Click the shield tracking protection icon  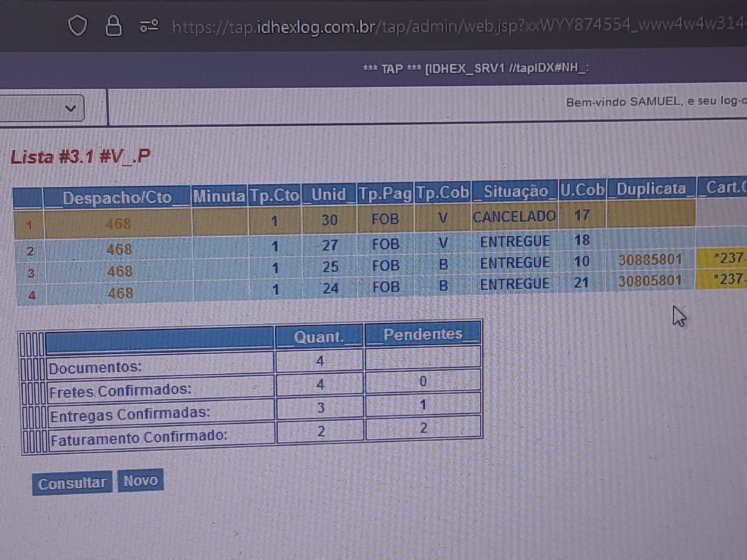pos(77,26)
